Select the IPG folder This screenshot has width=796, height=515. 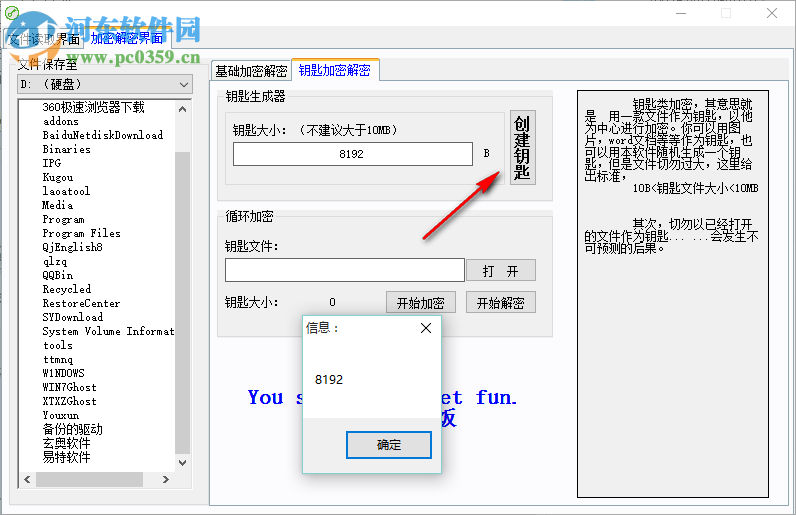[52, 163]
